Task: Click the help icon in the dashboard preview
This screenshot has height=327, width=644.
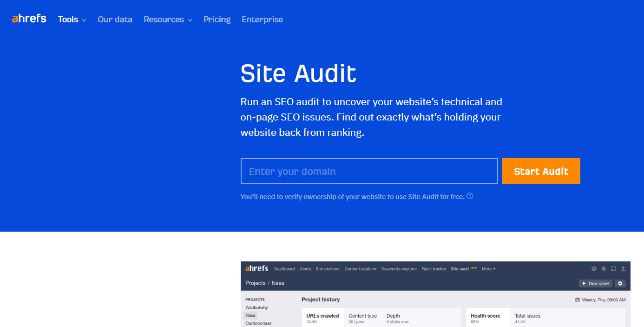Action: click(x=594, y=269)
